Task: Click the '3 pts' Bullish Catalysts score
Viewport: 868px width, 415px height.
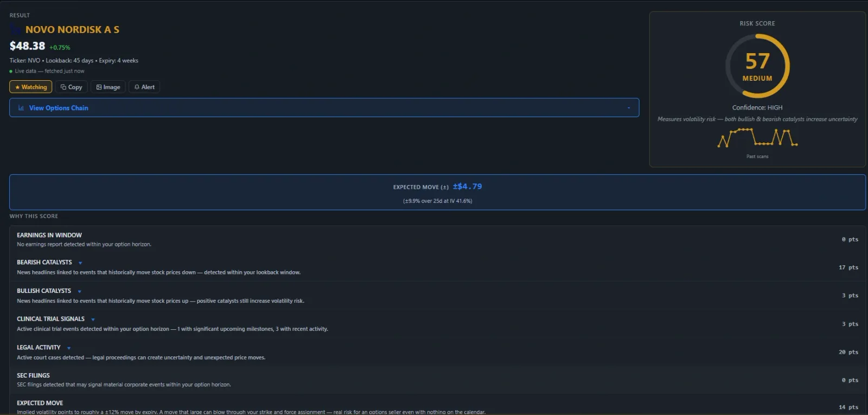Action: pyautogui.click(x=850, y=296)
